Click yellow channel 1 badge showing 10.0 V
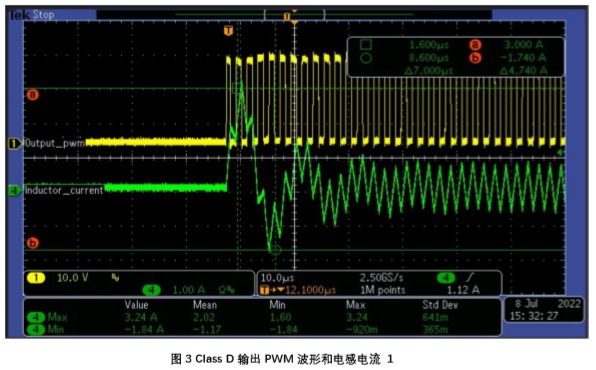Image resolution: width=596 pixels, height=370 pixels. tap(36, 278)
